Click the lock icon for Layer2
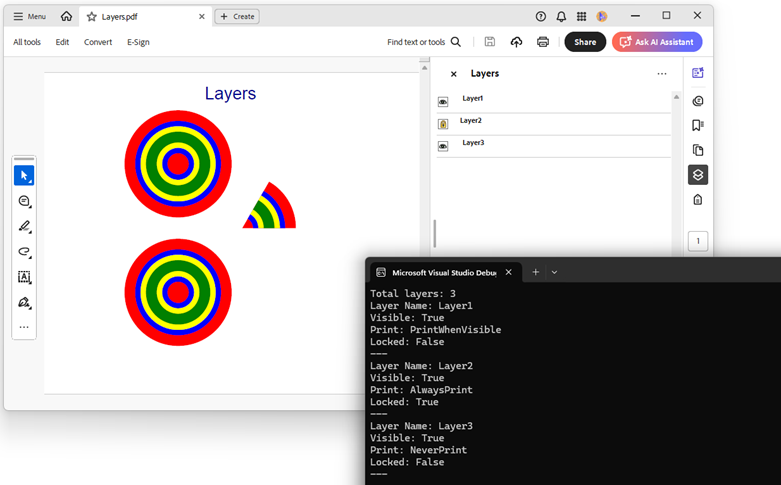Image resolution: width=781 pixels, height=485 pixels. [x=443, y=124]
